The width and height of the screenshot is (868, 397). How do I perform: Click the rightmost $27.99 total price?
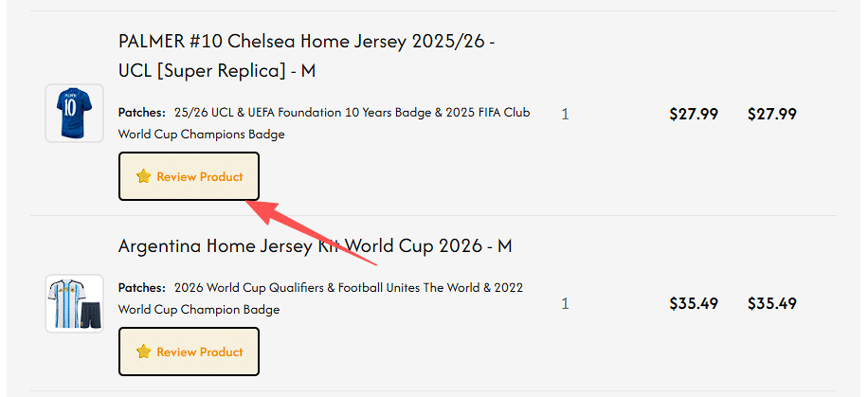[x=772, y=115]
